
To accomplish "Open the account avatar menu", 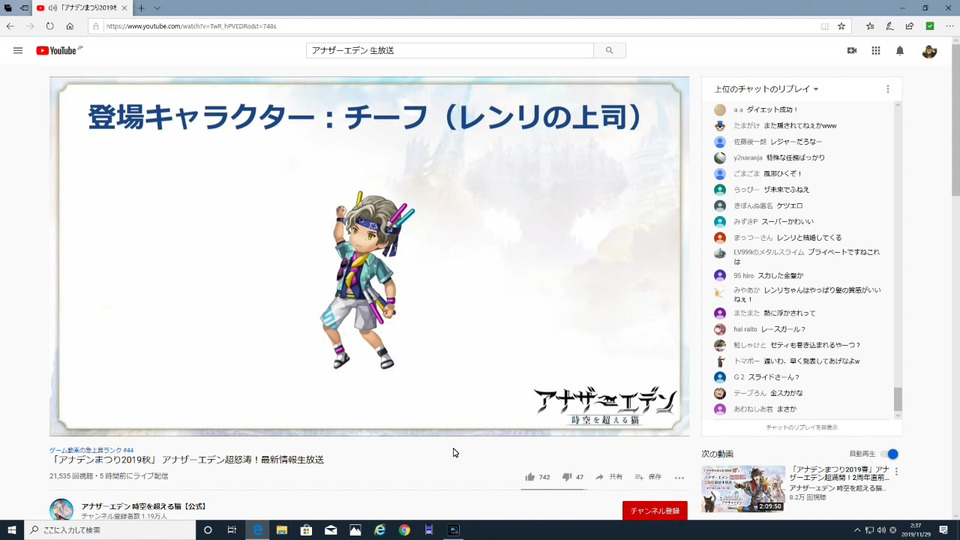I will click(929, 51).
